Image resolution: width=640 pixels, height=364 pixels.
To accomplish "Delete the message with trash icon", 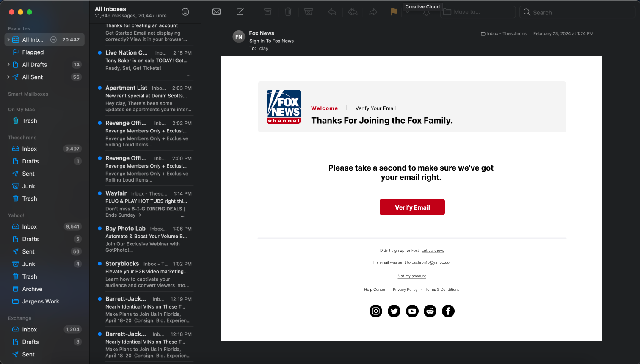I will tap(288, 12).
